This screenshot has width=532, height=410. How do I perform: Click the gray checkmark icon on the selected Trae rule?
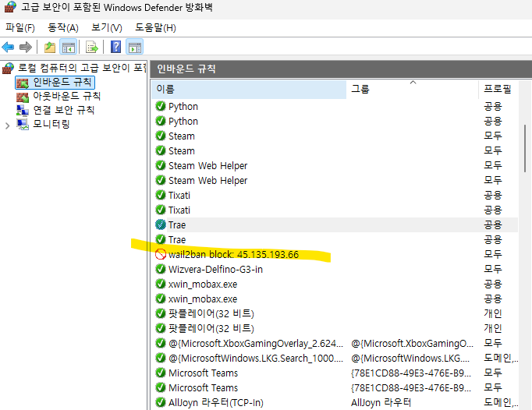tap(160, 224)
